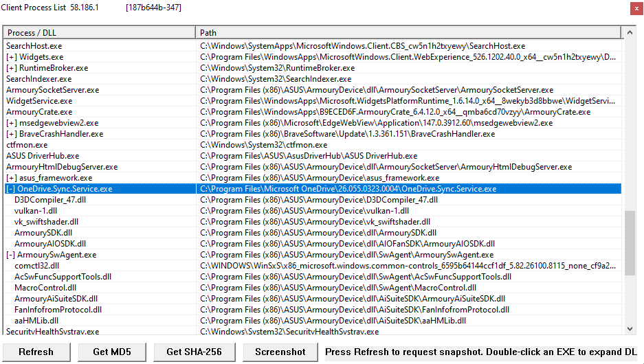Click the scrollbar down arrow

pos(630,329)
